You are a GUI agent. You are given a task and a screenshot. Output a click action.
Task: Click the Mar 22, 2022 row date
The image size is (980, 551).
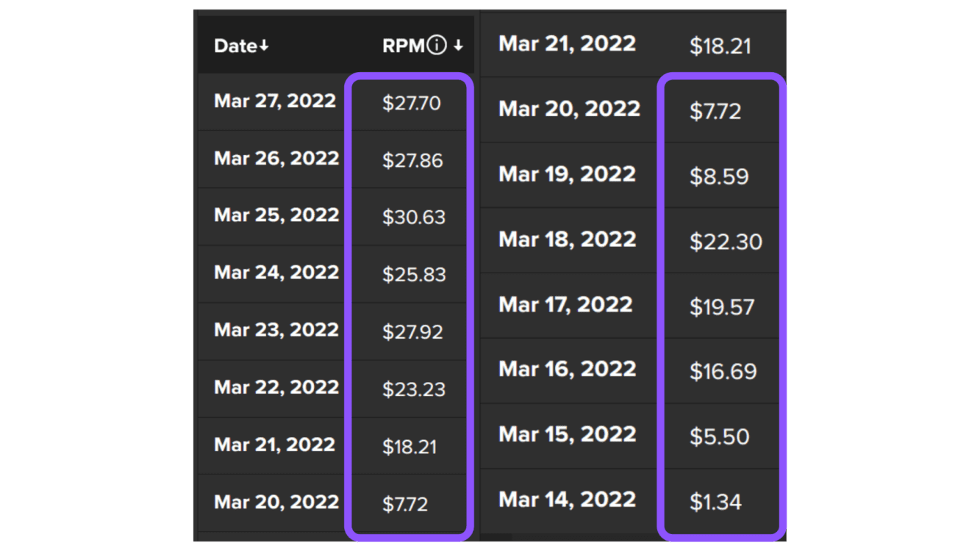[x=276, y=387]
